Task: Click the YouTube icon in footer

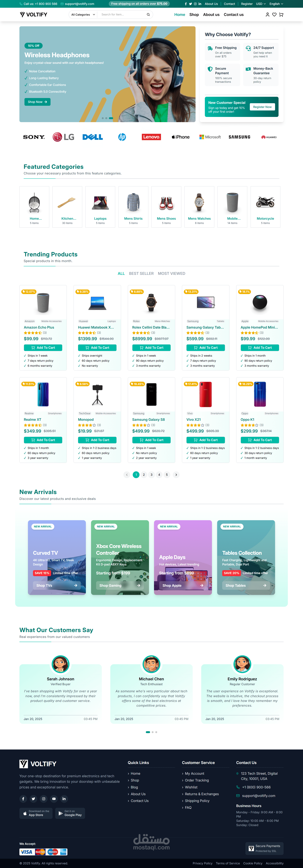Action: (54, 799)
